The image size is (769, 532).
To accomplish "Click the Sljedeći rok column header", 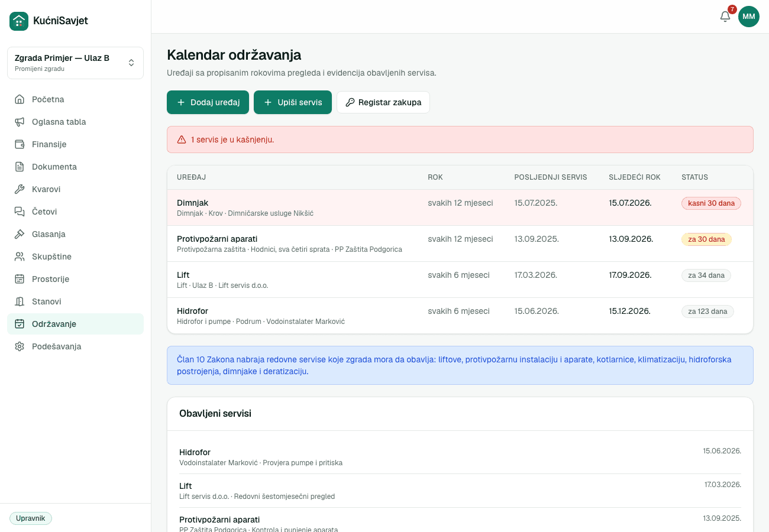I will pos(635,177).
